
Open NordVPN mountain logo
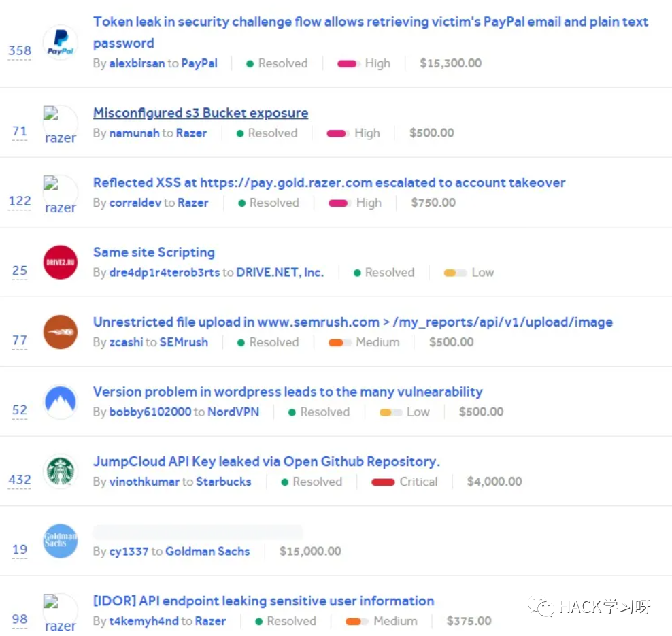click(x=61, y=402)
